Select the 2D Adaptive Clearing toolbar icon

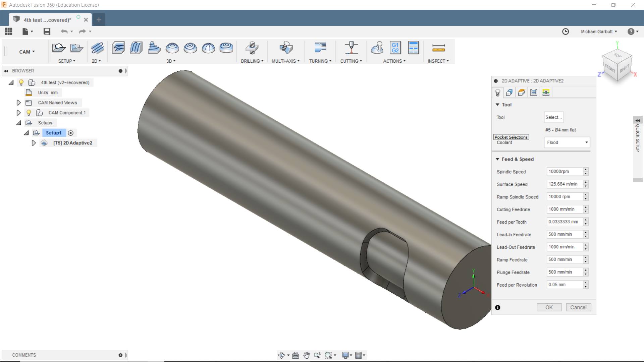click(97, 48)
